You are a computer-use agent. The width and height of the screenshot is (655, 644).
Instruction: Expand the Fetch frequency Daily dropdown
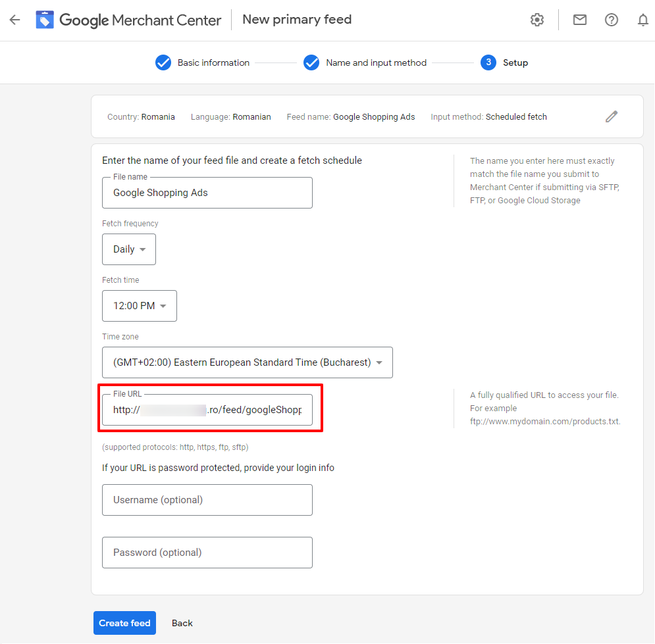(129, 249)
